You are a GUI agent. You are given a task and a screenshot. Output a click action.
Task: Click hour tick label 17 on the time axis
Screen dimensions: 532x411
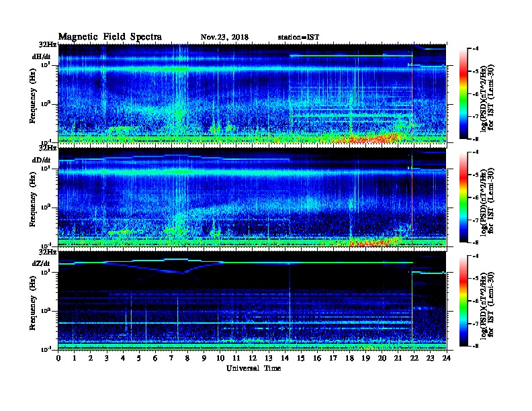click(333, 359)
